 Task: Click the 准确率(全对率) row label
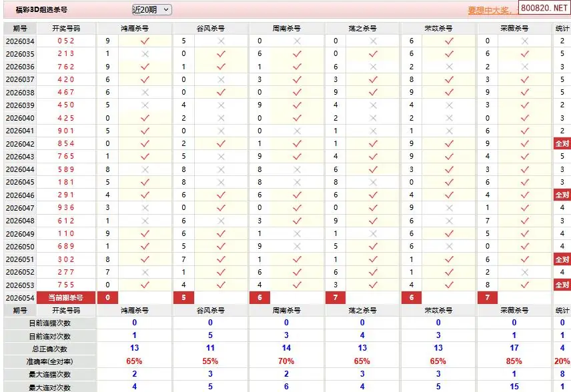pos(48,361)
